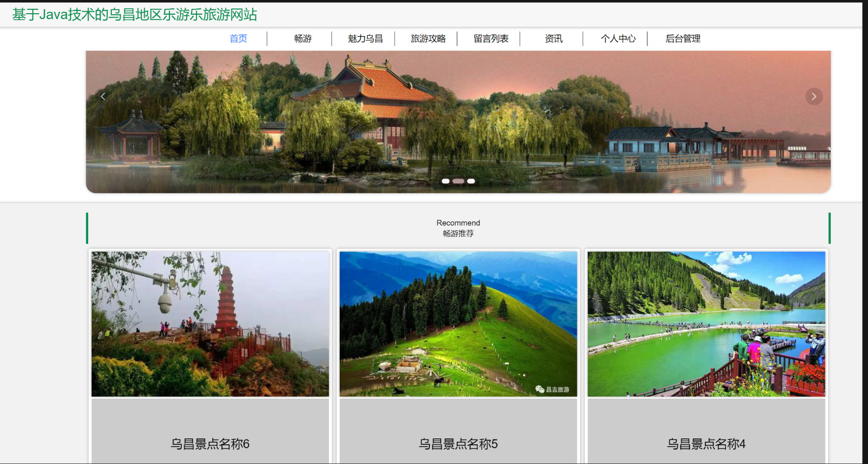868x464 pixels.
Task: Click the 乌昌景点名称6 title
Action: pos(210,444)
